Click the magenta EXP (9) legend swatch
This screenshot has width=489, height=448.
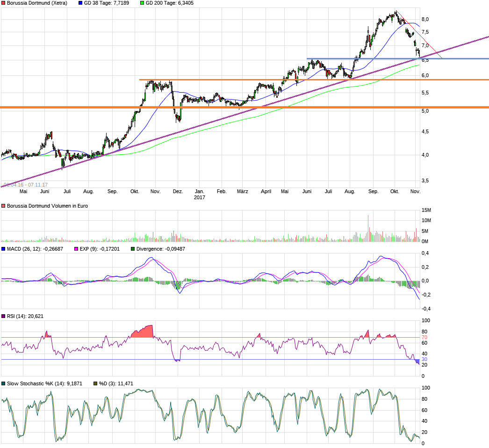(76, 249)
